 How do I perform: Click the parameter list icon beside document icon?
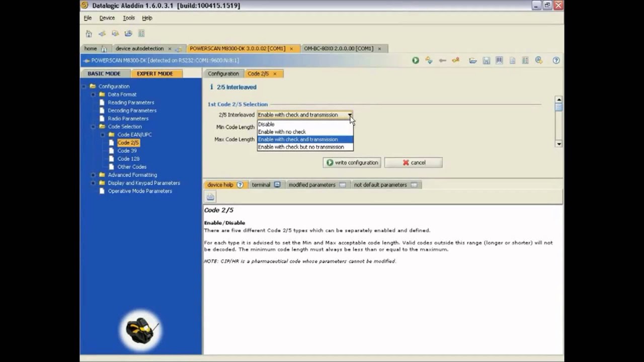click(x=525, y=60)
